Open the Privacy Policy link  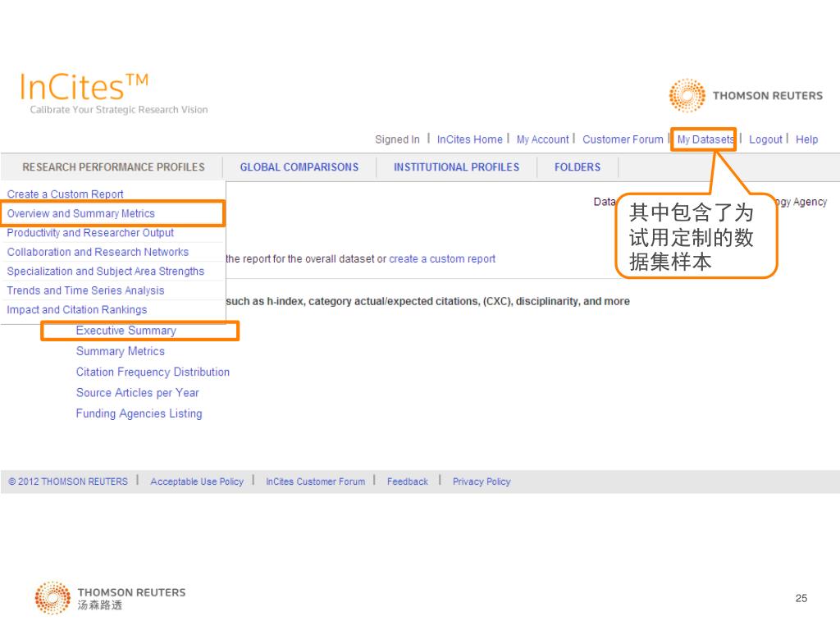(x=481, y=482)
